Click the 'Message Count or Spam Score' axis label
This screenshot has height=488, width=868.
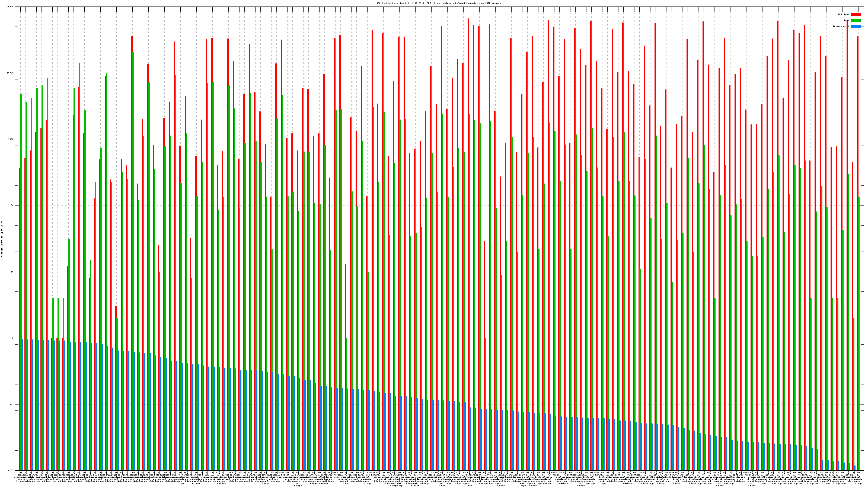point(2,239)
